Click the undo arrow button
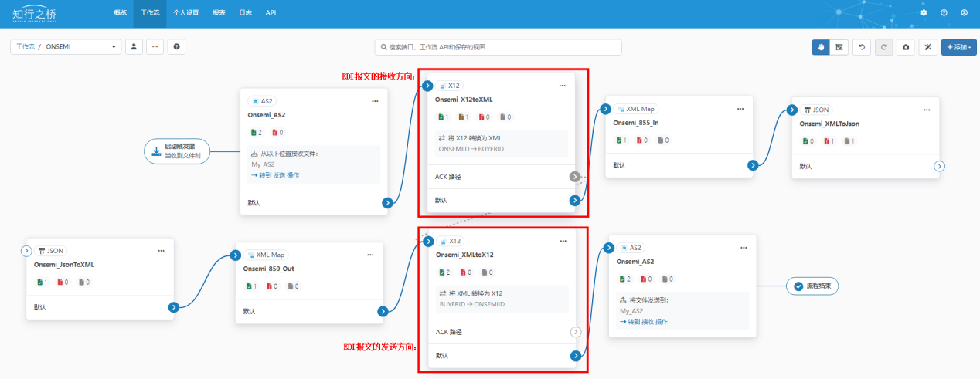980x379 pixels. 862,47
